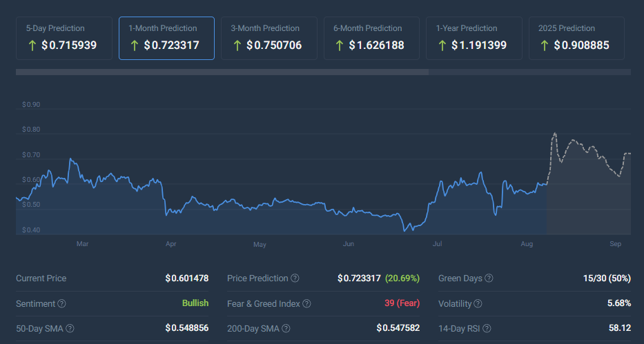Click the Green Days help icon
The height and width of the screenshot is (344, 644).
(489, 278)
